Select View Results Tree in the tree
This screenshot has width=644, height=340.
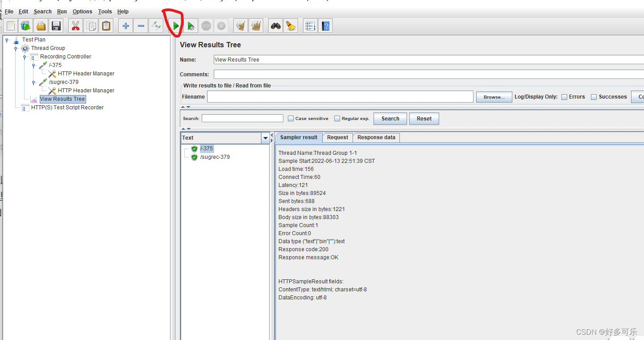coord(62,99)
